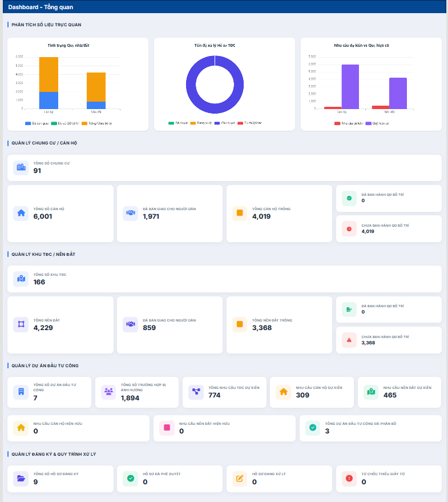Click the Tổng số chung cư value 91

[x=37, y=171]
